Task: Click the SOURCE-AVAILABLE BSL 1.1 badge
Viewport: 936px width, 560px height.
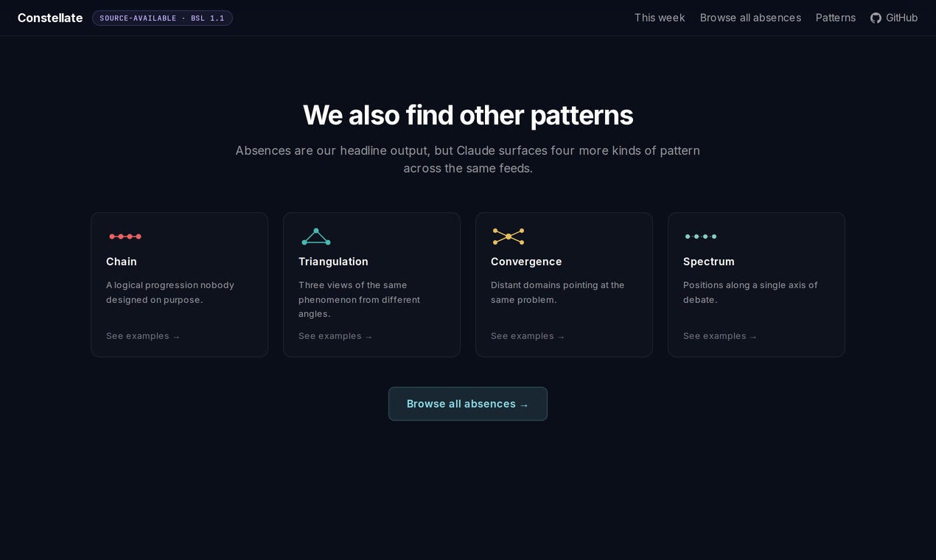Action: (162, 18)
